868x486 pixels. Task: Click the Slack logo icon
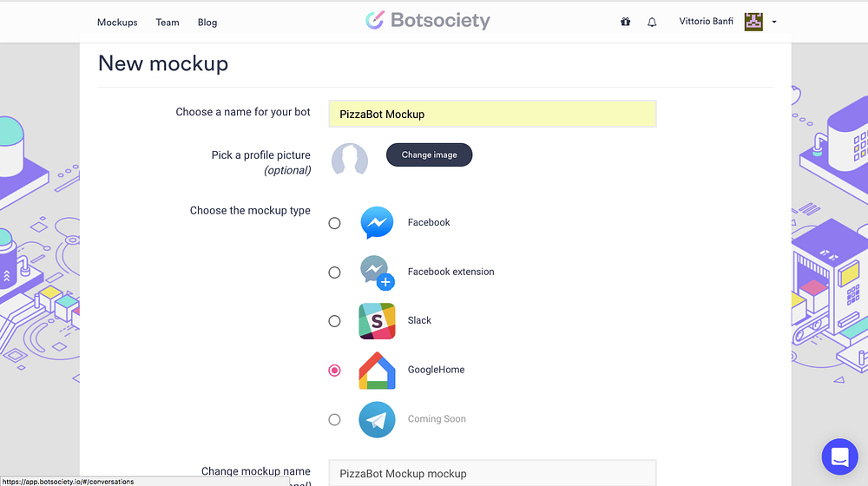coord(377,321)
